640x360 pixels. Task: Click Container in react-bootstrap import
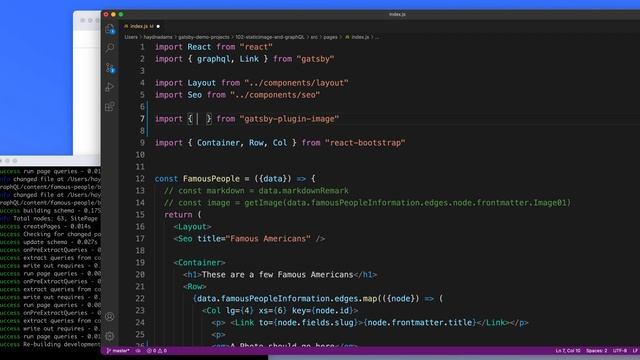pos(218,143)
